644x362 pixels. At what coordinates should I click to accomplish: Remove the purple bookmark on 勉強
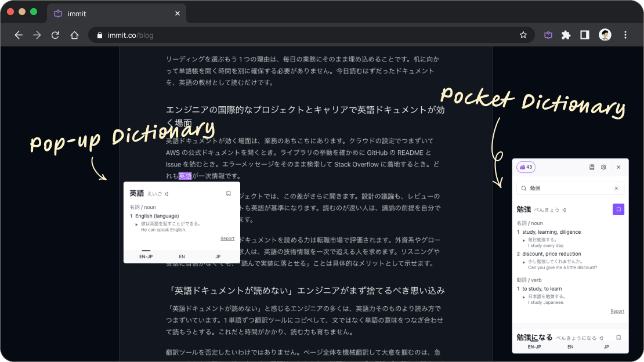tap(618, 209)
